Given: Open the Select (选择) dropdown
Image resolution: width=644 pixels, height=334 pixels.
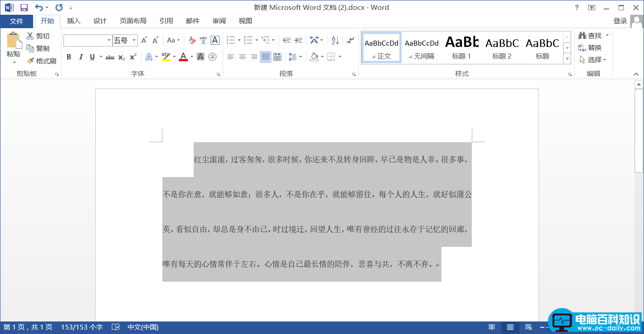Looking at the screenshot, I should (593, 59).
